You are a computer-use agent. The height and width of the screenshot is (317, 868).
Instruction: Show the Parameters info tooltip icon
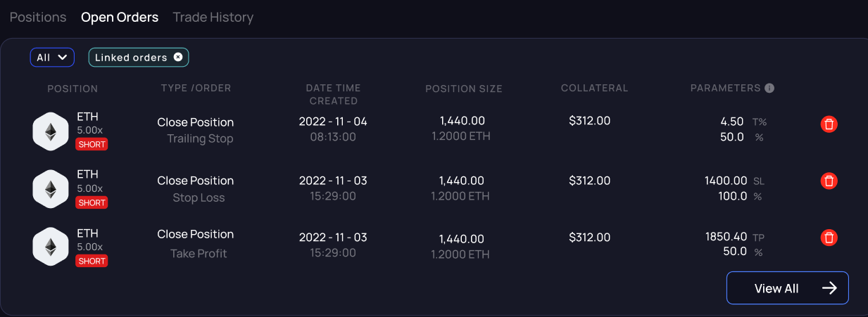pyautogui.click(x=769, y=88)
